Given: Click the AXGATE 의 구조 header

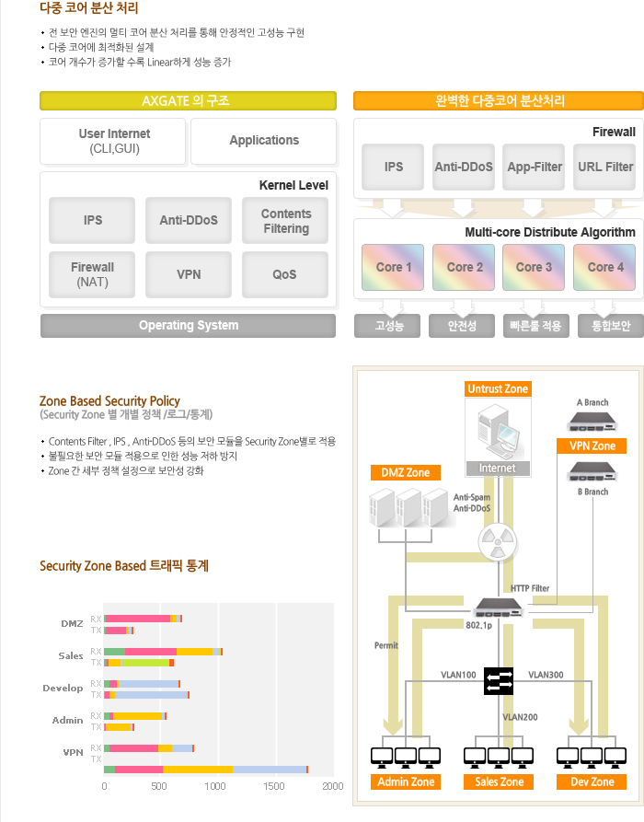Looking at the screenshot, I should 187,100.
